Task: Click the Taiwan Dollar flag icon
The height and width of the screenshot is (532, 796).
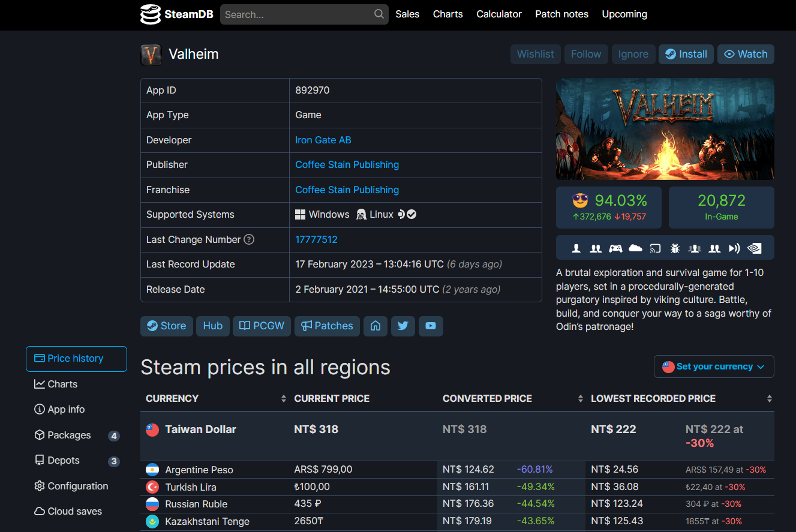Action: [152, 429]
